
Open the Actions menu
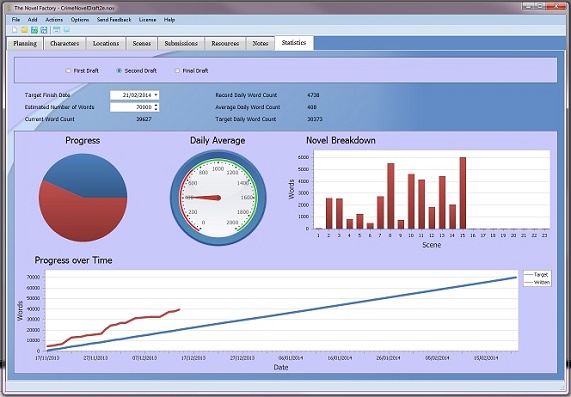pos(54,20)
